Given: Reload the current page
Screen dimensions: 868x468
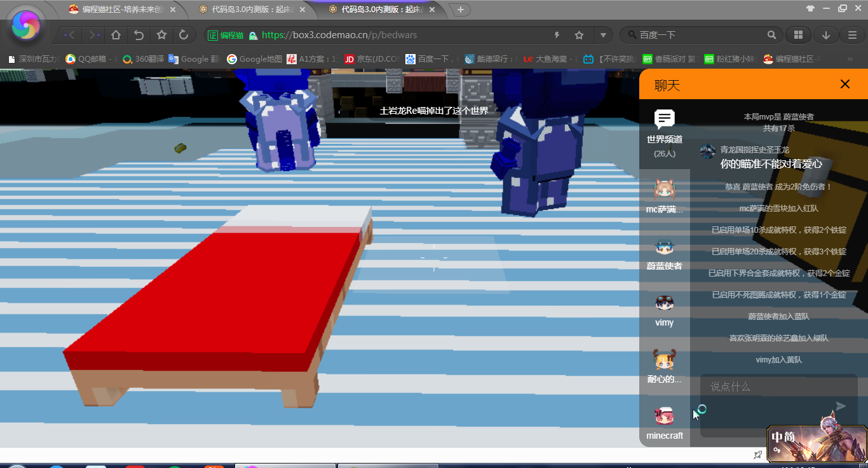Looking at the screenshot, I should coord(184,35).
